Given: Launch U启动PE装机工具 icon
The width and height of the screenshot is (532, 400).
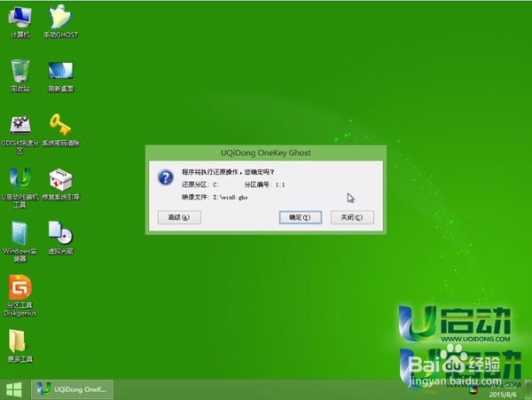Looking at the screenshot, I should pos(20,187).
